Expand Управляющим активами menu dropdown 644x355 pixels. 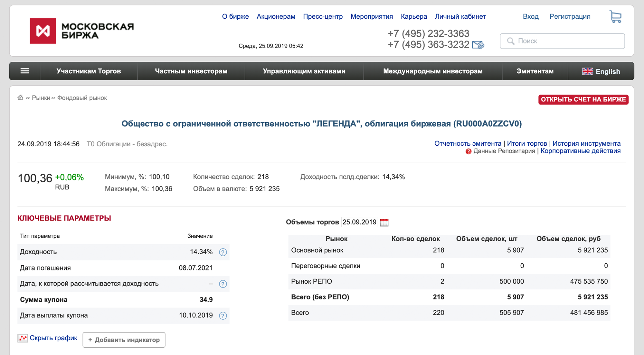304,71
